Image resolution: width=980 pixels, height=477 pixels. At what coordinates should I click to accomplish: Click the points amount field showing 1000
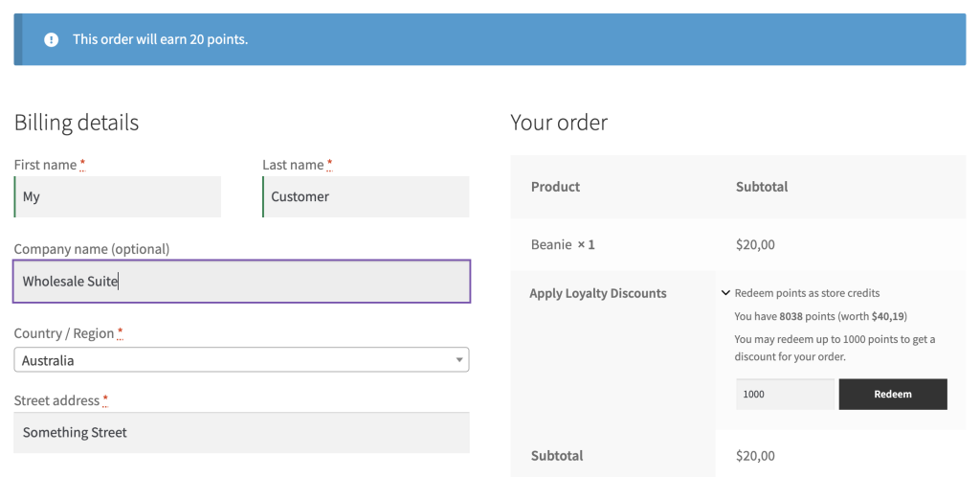tap(785, 394)
